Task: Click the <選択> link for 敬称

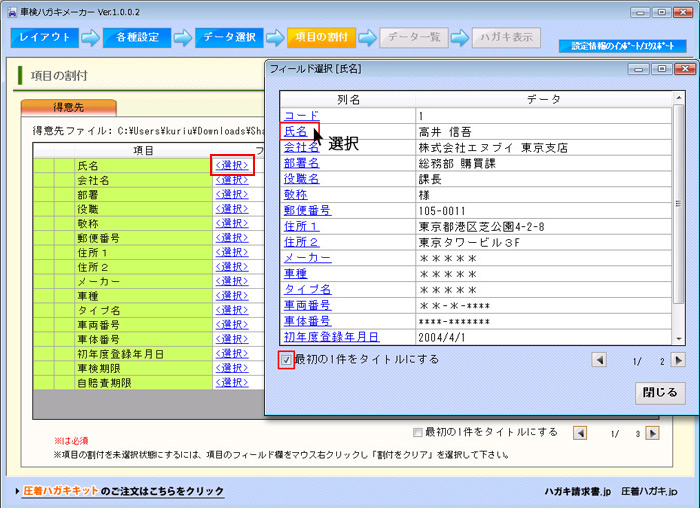Action: coord(232,223)
